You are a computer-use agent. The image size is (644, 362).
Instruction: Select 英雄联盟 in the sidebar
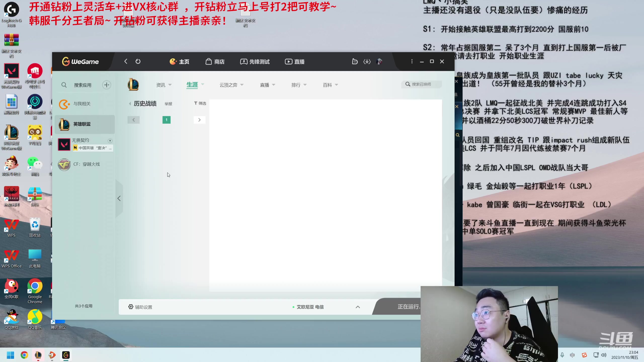85,124
